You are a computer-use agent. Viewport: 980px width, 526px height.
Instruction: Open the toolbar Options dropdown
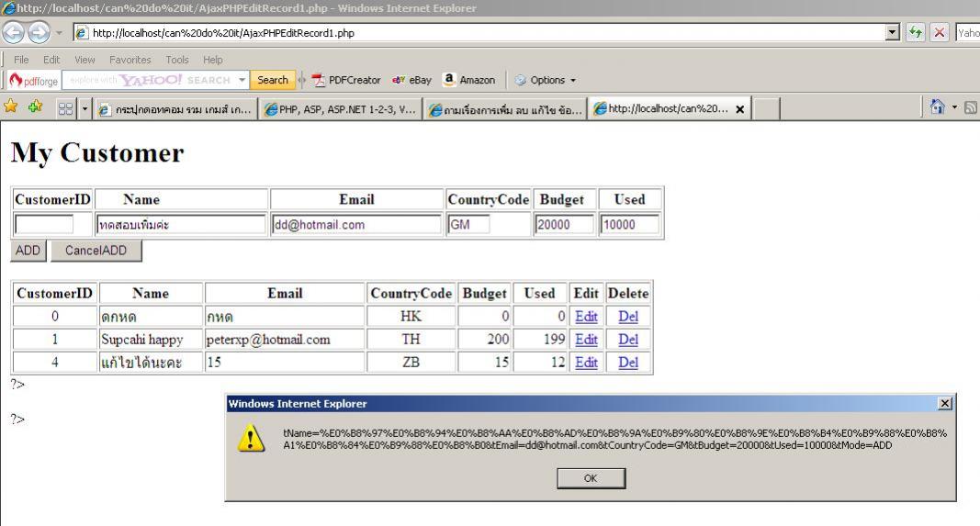[545, 80]
